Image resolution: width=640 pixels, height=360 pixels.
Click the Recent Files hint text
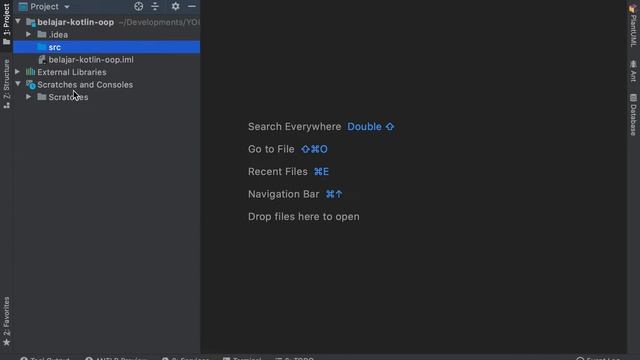(278, 171)
